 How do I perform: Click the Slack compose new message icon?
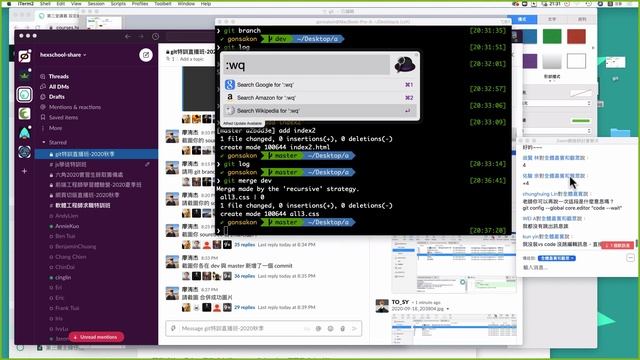click(x=146, y=55)
